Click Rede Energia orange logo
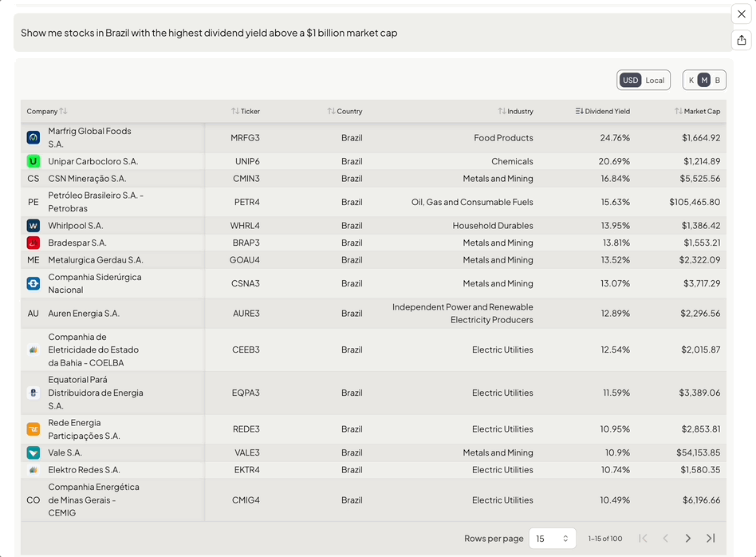This screenshot has height=557, width=756. point(33,429)
